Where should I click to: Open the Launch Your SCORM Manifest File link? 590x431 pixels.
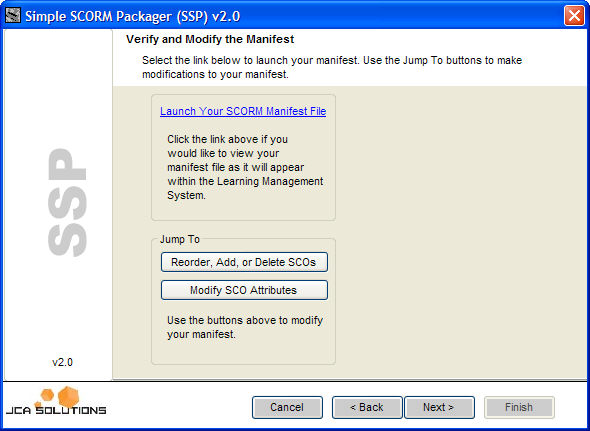(243, 111)
